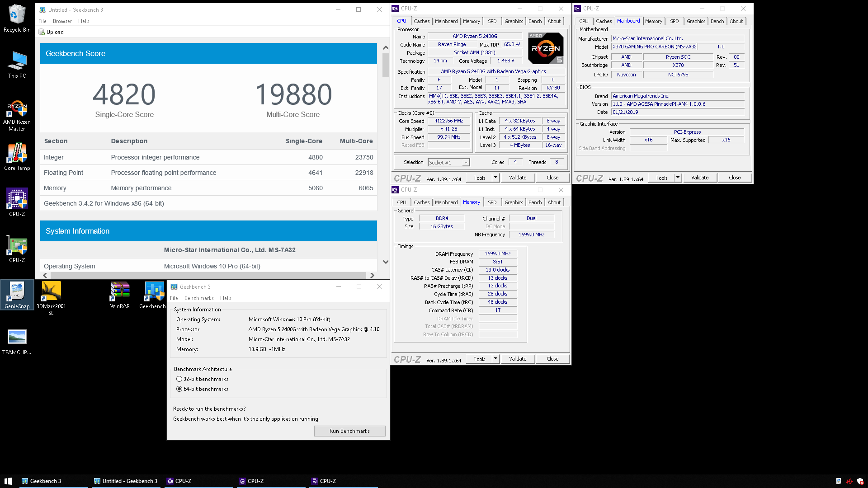868x488 pixels.
Task: Expand Tools dropdown arrow in CPU window
Action: click(495, 178)
